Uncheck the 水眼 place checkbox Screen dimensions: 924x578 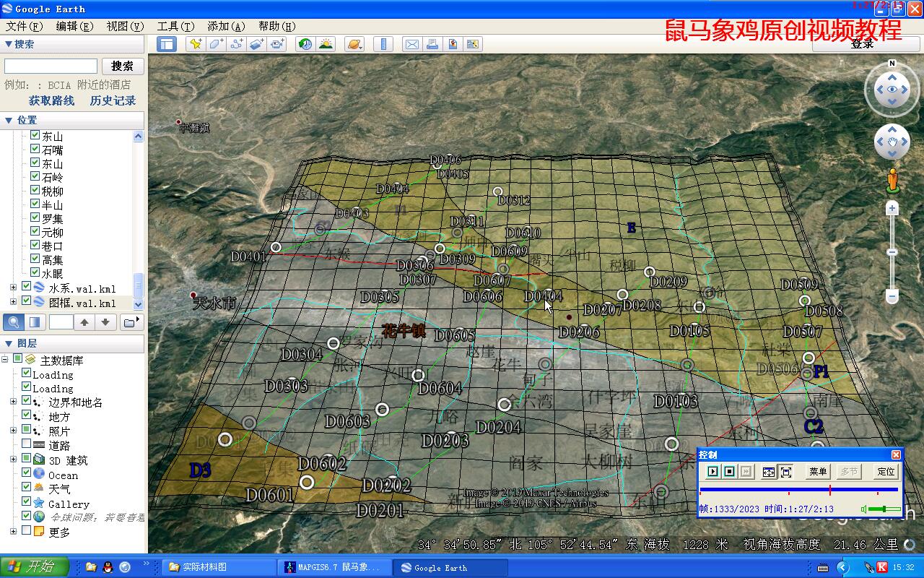point(35,273)
